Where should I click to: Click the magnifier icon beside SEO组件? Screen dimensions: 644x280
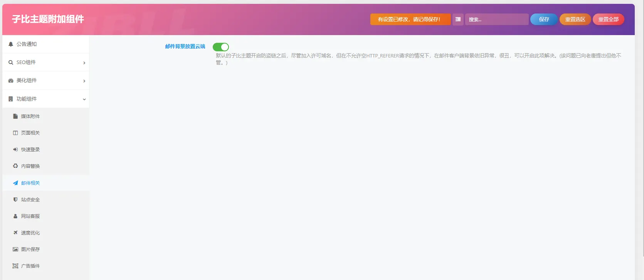[x=11, y=62]
